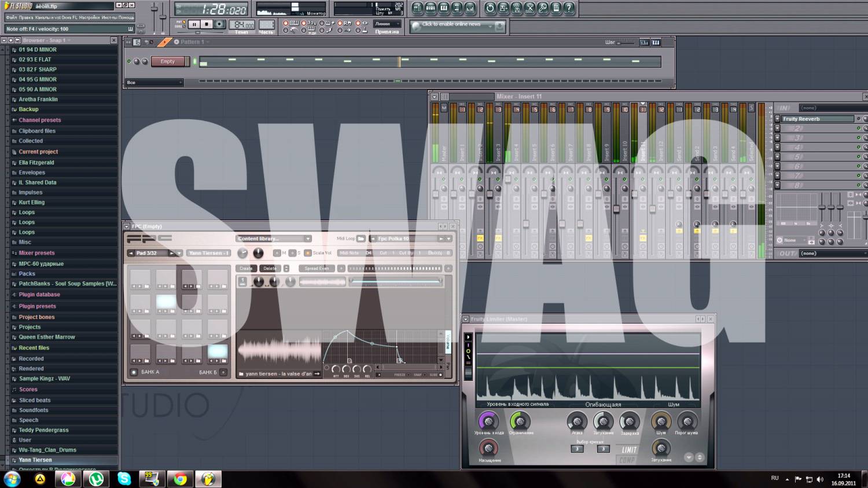Open the Помощь menu
The height and width of the screenshot is (488, 868).
tap(126, 17)
